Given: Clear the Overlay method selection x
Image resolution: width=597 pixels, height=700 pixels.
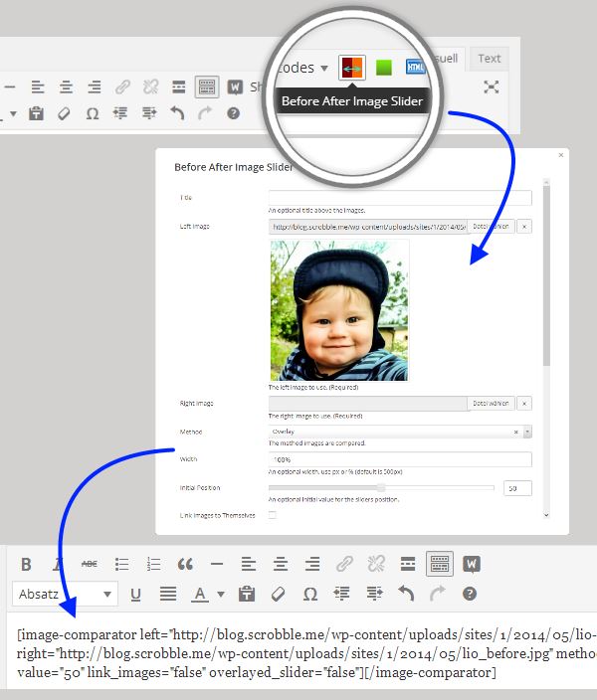Looking at the screenshot, I should click(x=515, y=432).
